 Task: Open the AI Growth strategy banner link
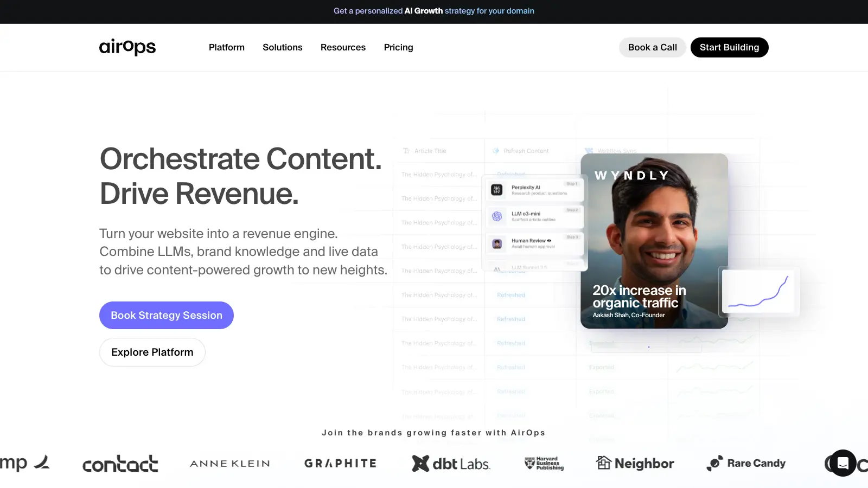[433, 11]
